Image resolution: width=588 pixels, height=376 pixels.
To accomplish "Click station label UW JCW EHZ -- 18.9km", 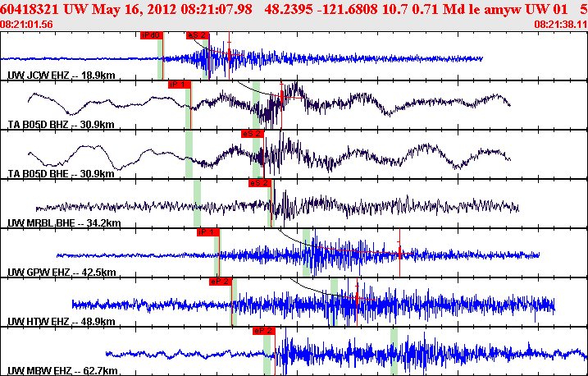I will coord(62,75).
